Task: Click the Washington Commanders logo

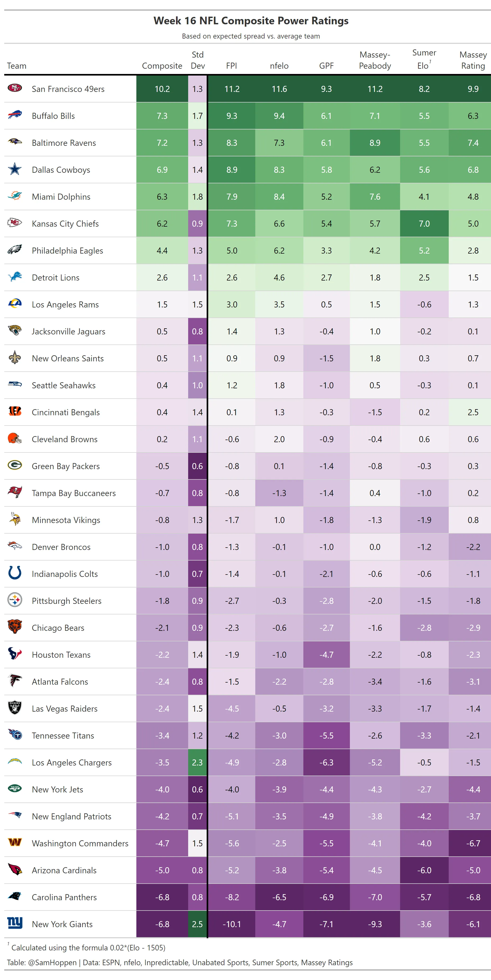Action: click(x=15, y=843)
